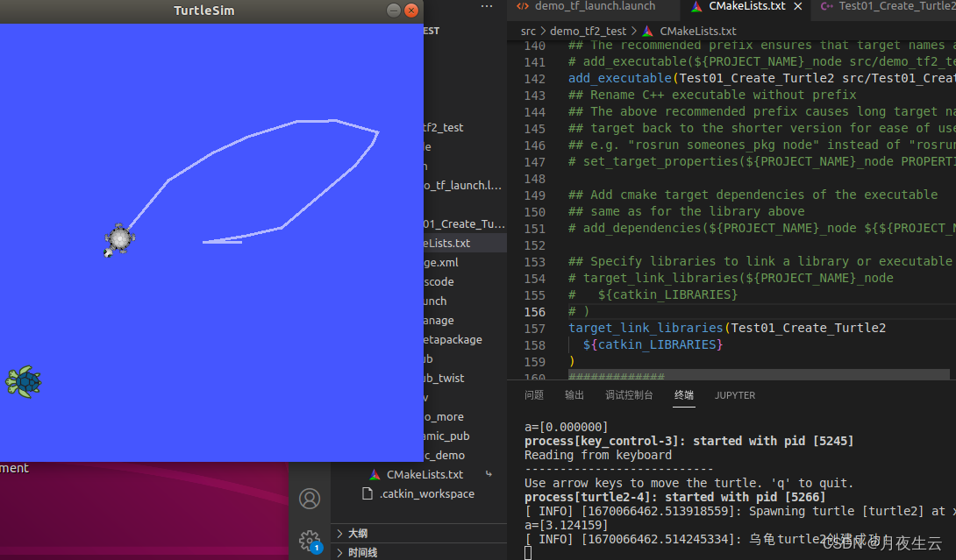Screen dimensions: 956x560
Task: Open the 调试控制台 panel tab
Action: [x=629, y=395]
